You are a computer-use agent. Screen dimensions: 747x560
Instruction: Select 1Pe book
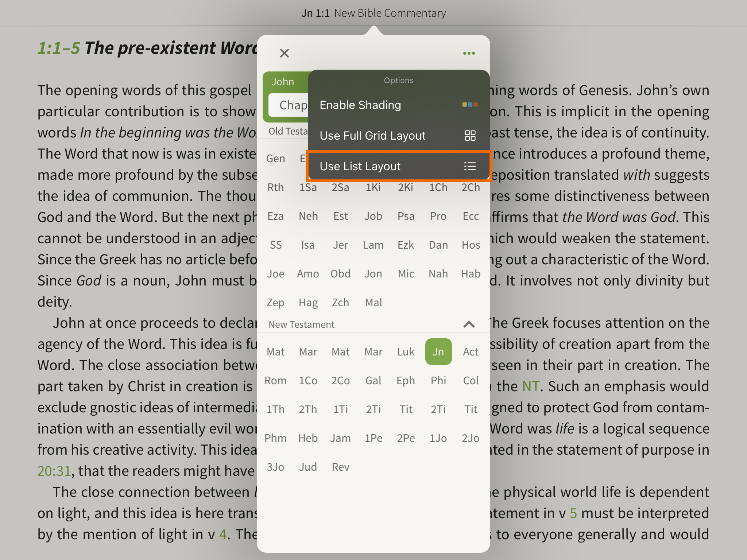point(373,438)
